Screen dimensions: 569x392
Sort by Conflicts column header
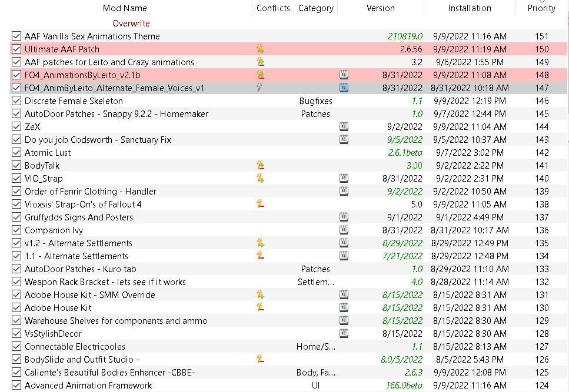coord(273,8)
